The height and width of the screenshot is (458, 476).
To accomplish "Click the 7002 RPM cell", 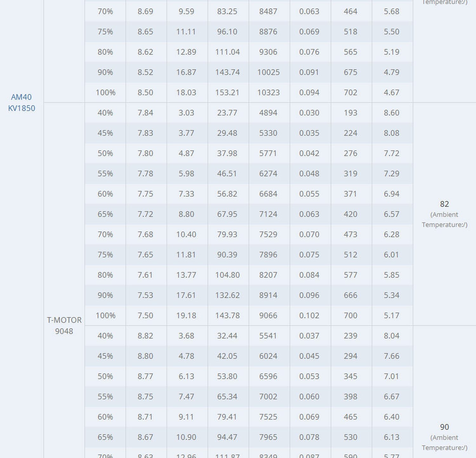I will tap(268, 396).
